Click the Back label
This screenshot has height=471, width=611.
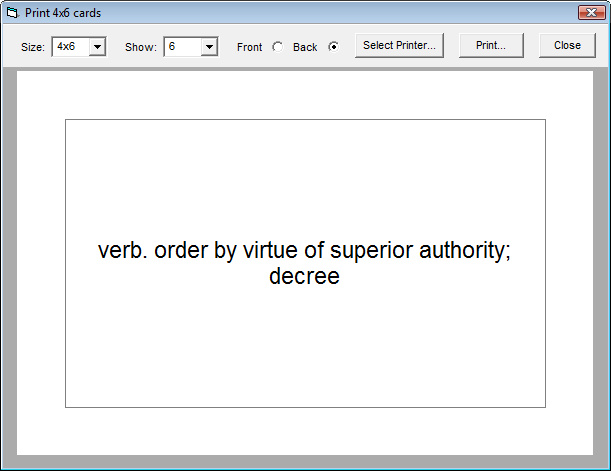click(x=305, y=47)
